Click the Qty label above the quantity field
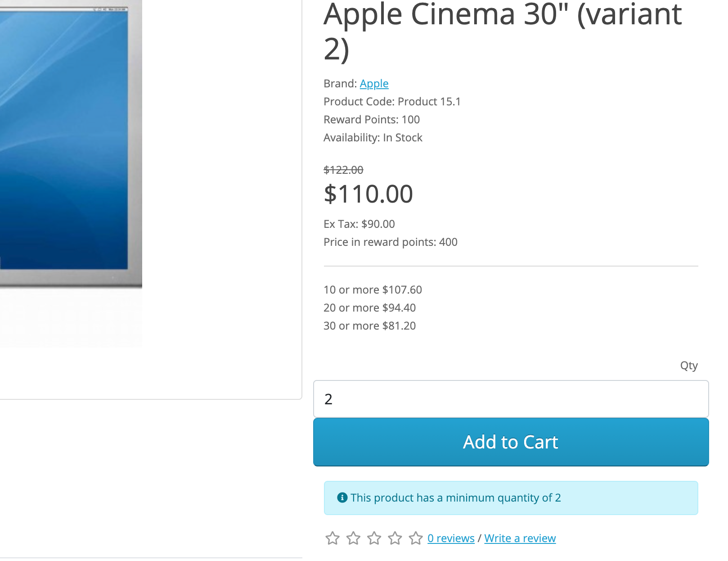This screenshot has width=728, height=561. (x=688, y=366)
